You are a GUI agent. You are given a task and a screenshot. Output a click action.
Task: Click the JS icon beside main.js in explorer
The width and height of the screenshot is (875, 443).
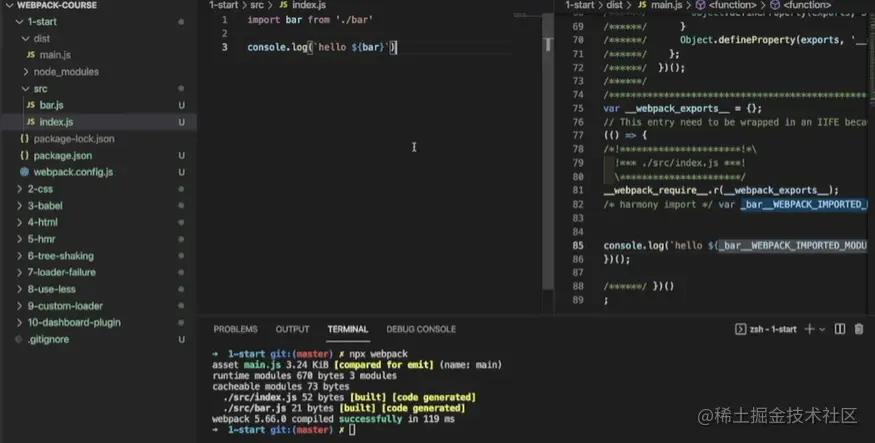[x=31, y=55]
